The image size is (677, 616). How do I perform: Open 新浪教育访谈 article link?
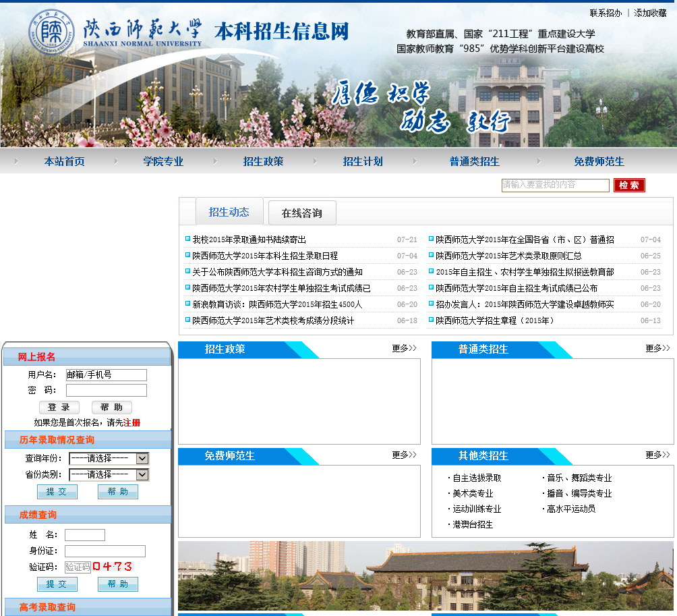point(277,304)
